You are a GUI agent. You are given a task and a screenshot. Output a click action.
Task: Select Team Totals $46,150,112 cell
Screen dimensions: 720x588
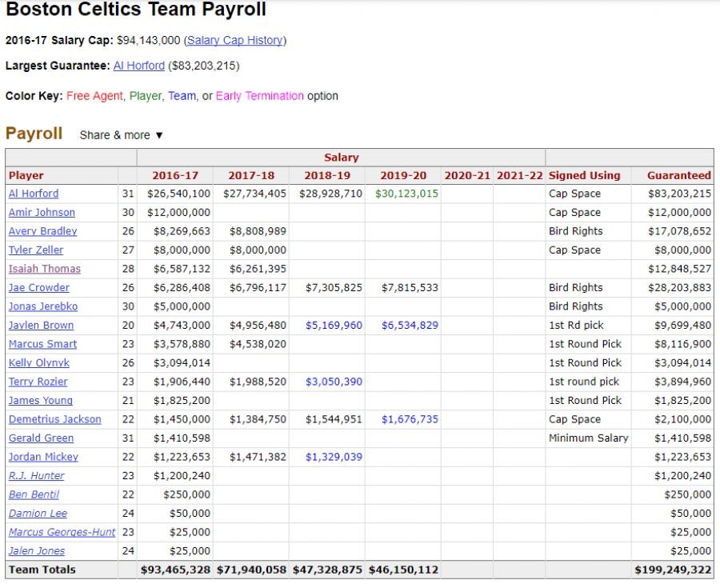click(403, 570)
